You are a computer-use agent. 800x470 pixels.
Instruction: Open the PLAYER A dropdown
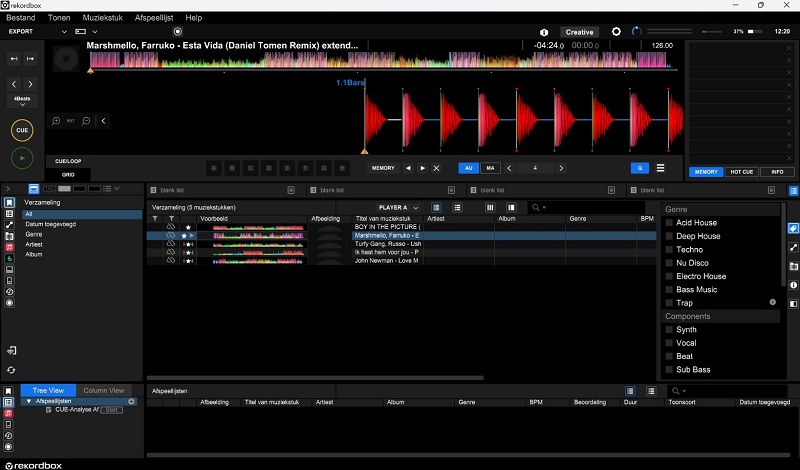point(398,208)
